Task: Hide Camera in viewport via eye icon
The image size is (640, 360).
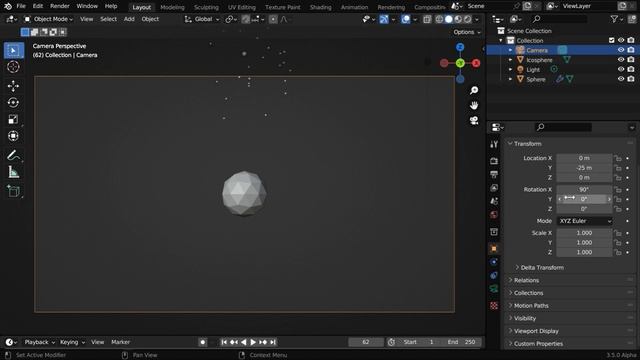Action: (621, 50)
